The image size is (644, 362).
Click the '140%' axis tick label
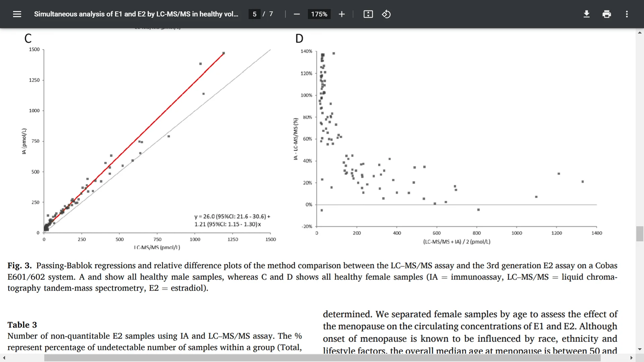click(306, 51)
